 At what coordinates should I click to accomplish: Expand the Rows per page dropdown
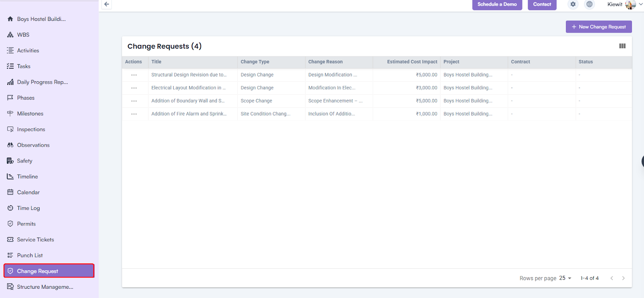[565, 278]
